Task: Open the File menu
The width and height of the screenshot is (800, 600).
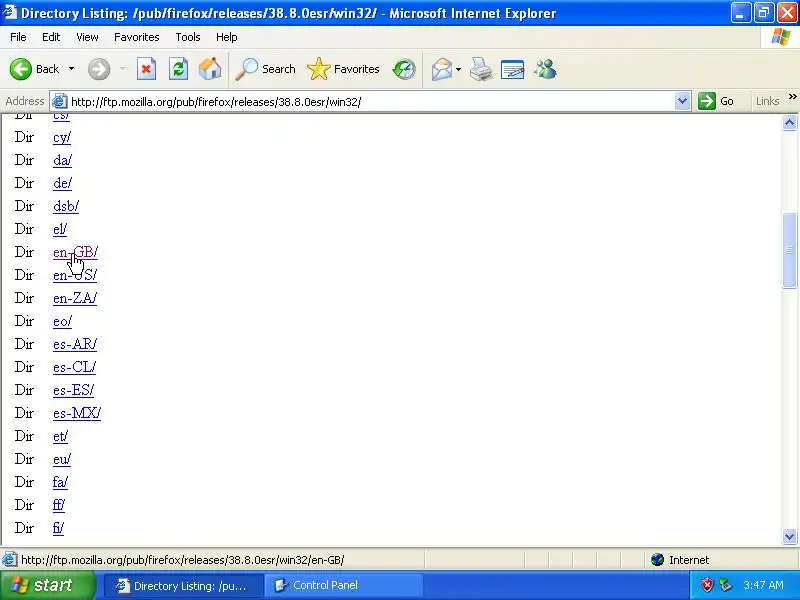Action: coord(18,37)
